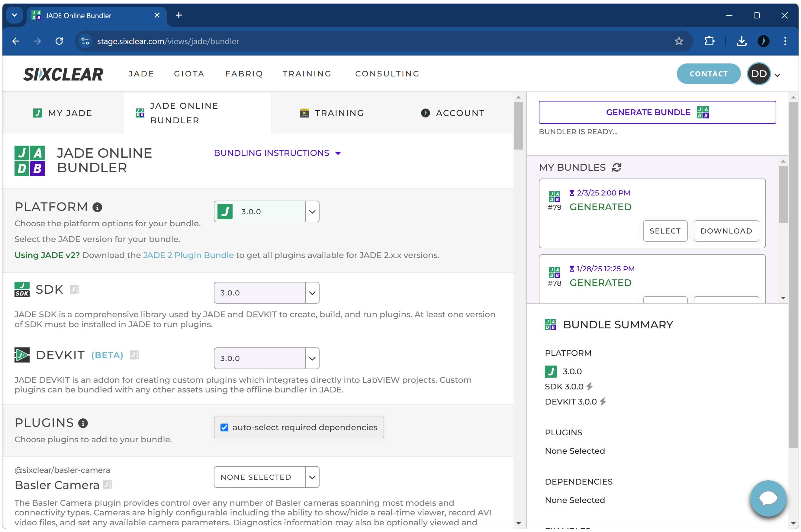Open the Basler Camera NONE SELECTED dropdown

[266, 477]
